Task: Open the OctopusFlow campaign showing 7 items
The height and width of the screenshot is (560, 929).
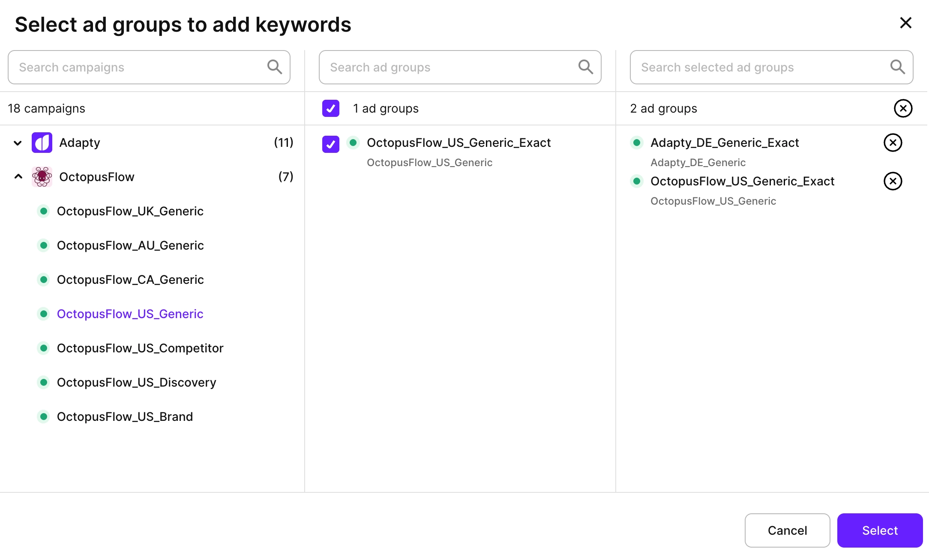Action: (x=96, y=176)
